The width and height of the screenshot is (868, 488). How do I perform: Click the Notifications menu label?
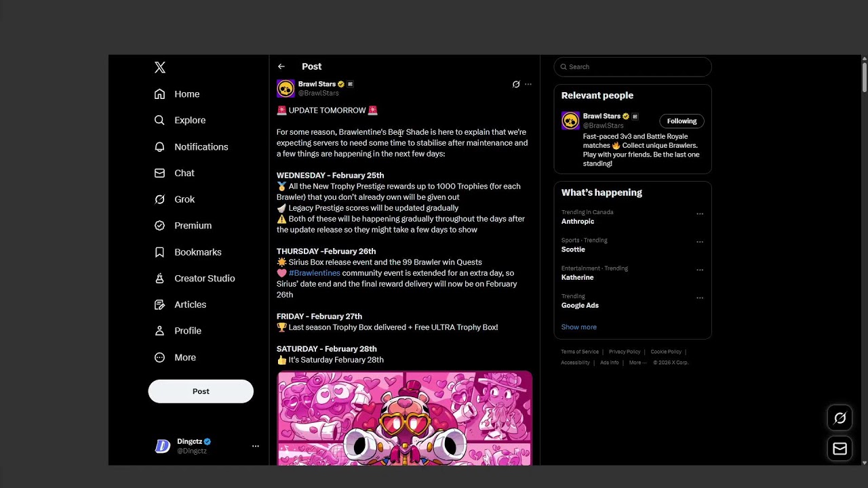[201, 146]
